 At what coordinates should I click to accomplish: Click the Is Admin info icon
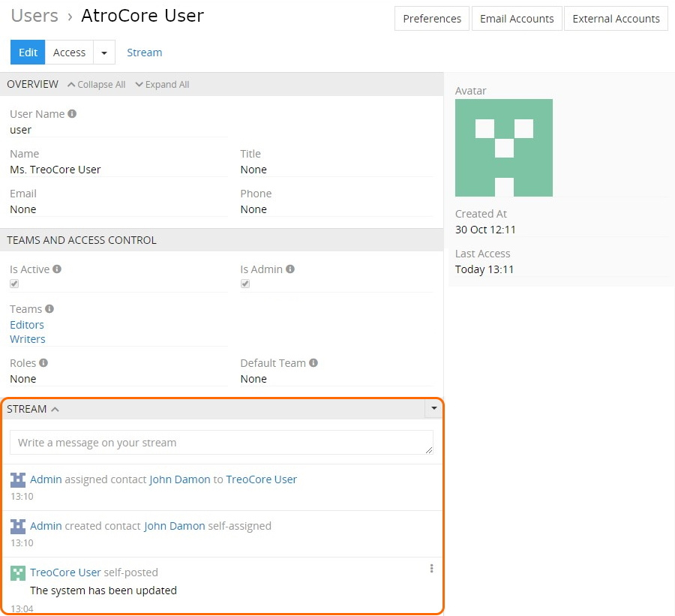pyautogui.click(x=290, y=269)
